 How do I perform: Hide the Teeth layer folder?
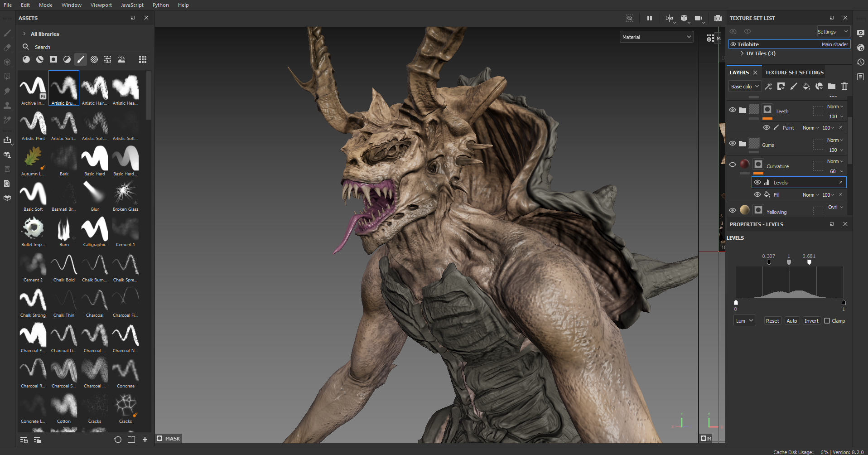[x=733, y=110]
